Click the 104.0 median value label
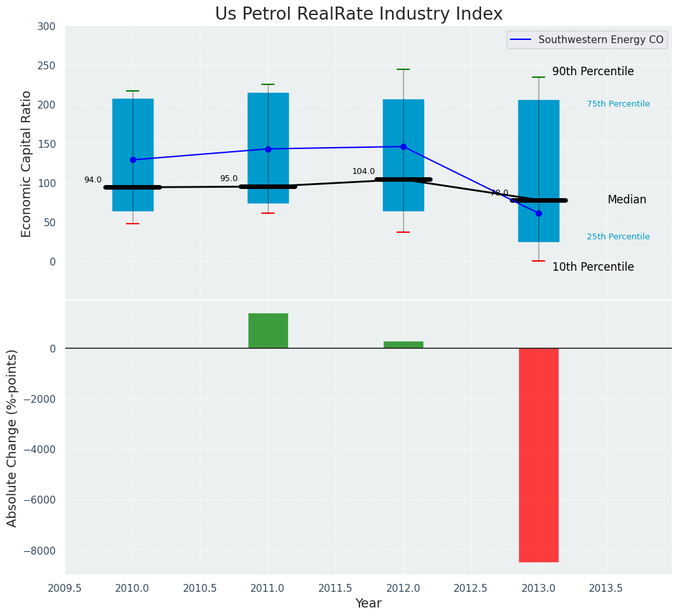This screenshot has width=679, height=616. 363,172
